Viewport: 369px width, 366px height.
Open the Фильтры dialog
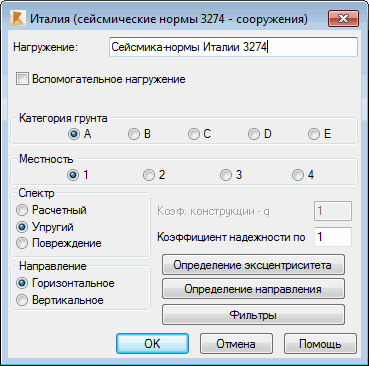[x=253, y=315]
